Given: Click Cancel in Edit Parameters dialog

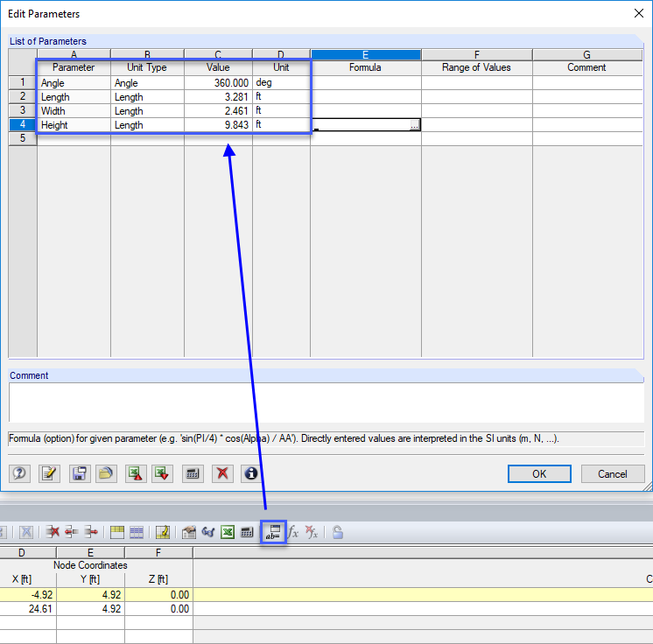Looking at the screenshot, I should pyautogui.click(x=613, y=473).
